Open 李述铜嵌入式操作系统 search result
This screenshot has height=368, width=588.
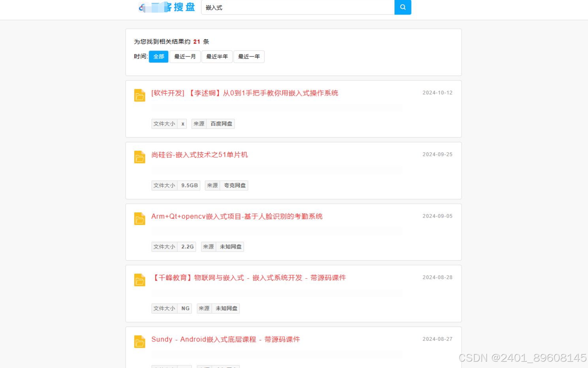point(245,93)
